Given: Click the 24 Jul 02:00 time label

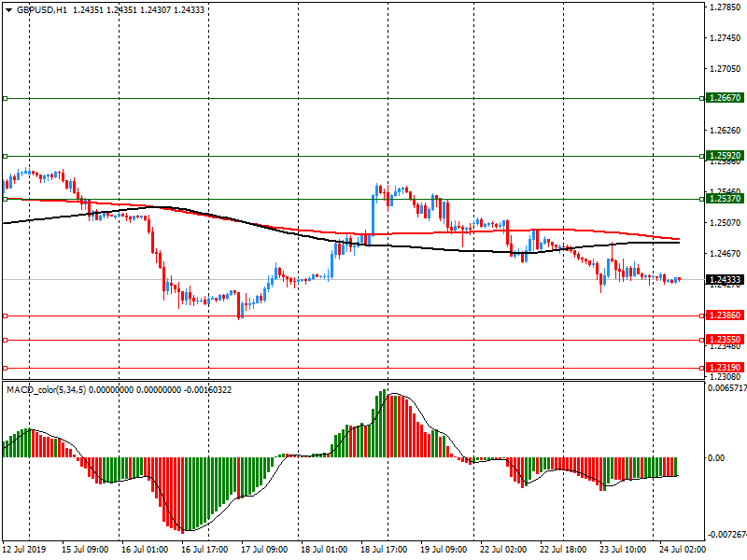Looking at the screenshot, I should click(x=683, y=549).
